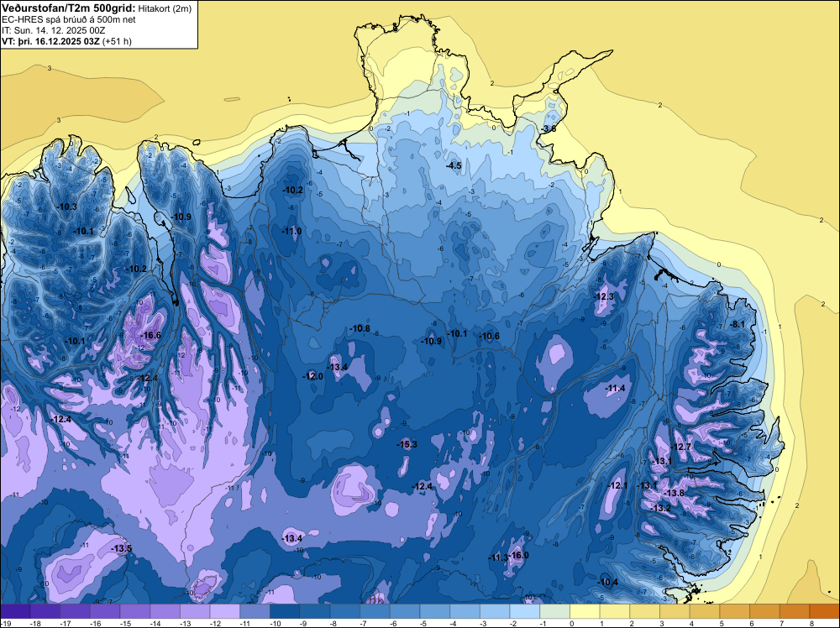Click the darkest purple legend swatch at -19
Viewport: 840px width, 628px height.
click(15, 611)
